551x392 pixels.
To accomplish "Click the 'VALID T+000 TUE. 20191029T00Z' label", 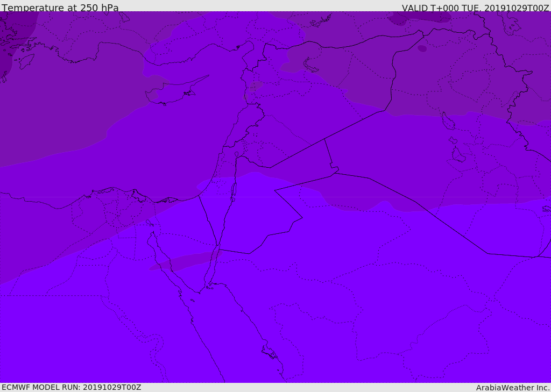I will (476, 8).
